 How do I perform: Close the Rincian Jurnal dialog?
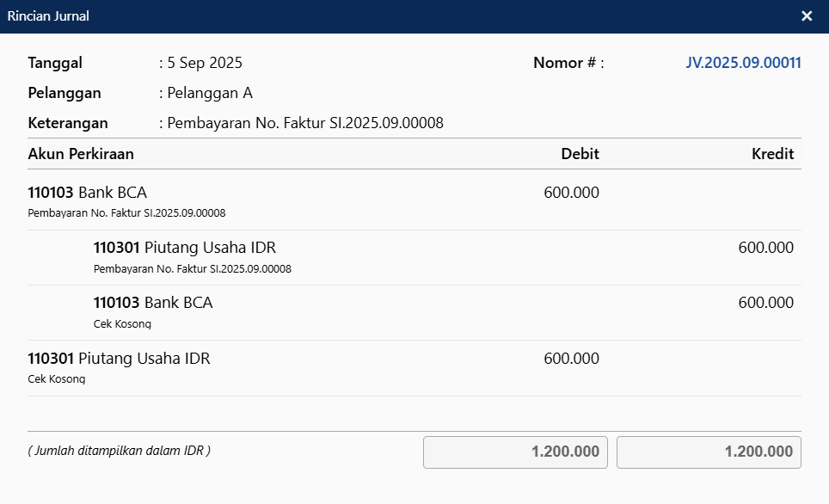[x=807, y=16]
